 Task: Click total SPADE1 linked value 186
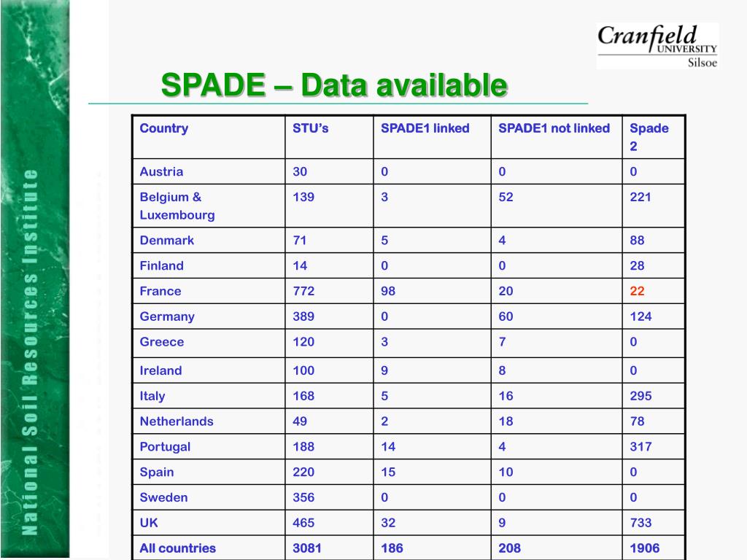392,548
